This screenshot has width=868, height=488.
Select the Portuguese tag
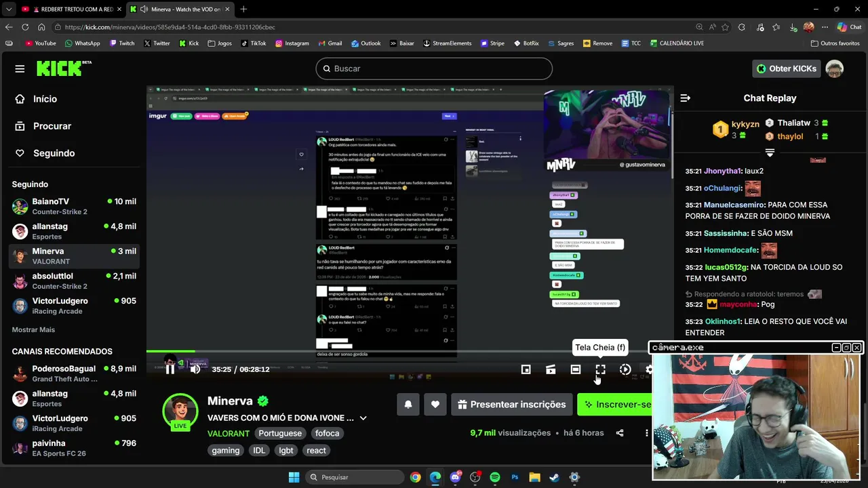coord(280,433)
